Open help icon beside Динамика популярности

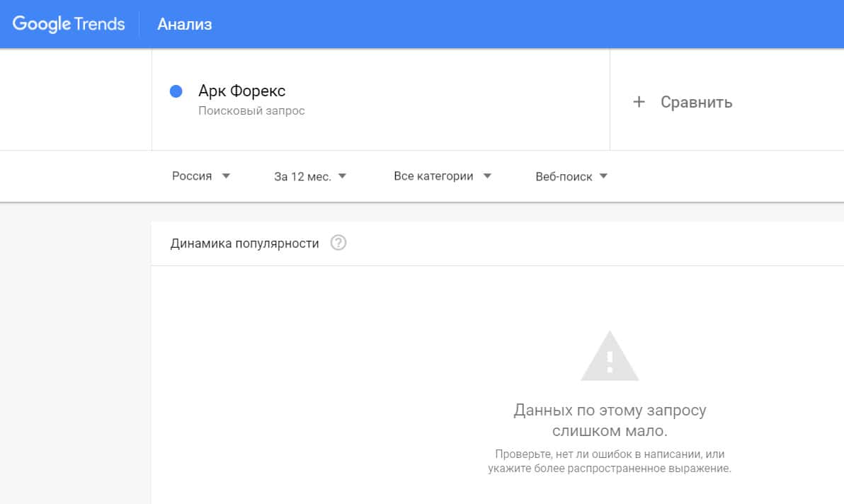pyautogui.click(x=338, y=244)
